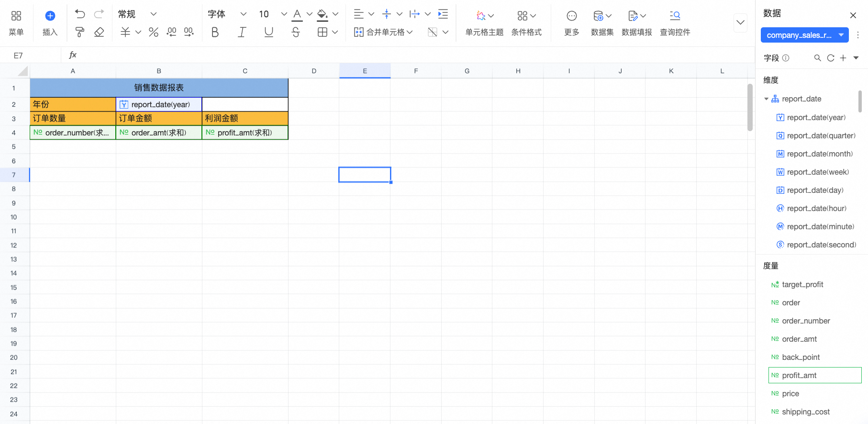
Task: Toggle strikethrough formatting
Action: coord(296,32)
